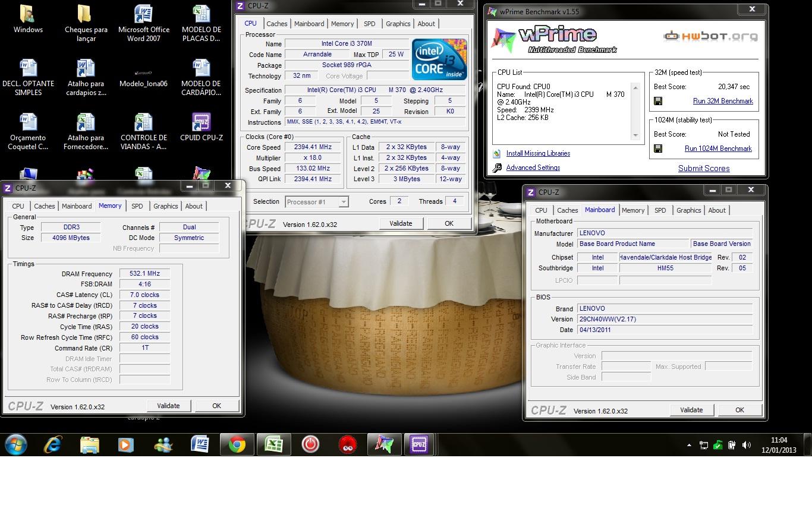Open the Atalho para cardapios shortcut
Image resolution: width=812 pixels, height=521 pixels.
[86, 77]
